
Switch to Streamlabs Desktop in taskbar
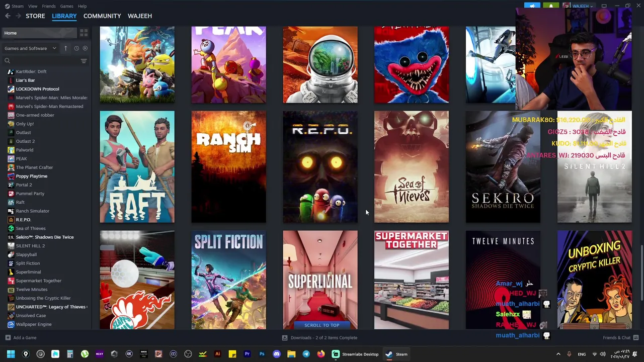pos(355,354)
